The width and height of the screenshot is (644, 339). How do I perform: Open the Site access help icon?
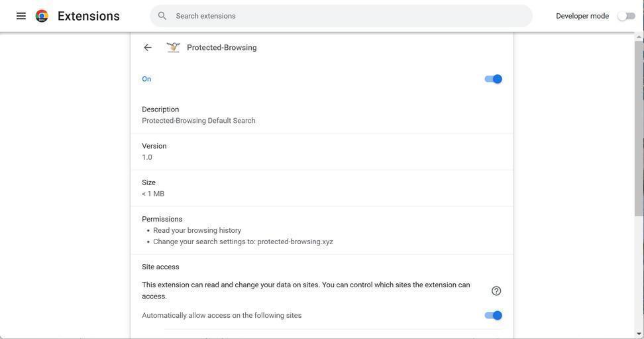(x=496, y=291)
